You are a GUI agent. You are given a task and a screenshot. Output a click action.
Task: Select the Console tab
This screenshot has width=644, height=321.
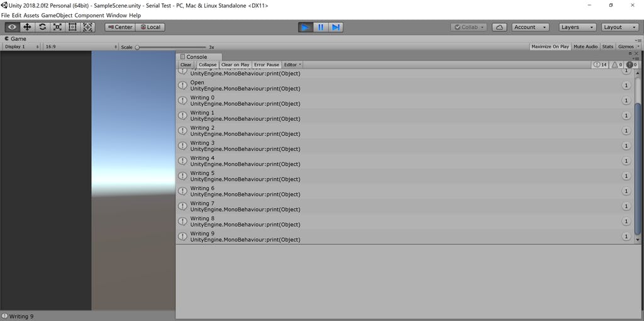point(198,57)
